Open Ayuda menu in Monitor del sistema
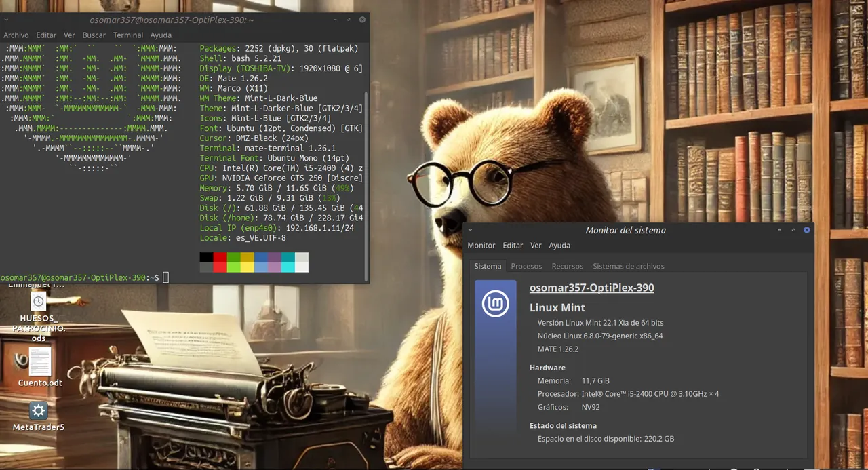868x470 pixels. (x=559, y=245)
